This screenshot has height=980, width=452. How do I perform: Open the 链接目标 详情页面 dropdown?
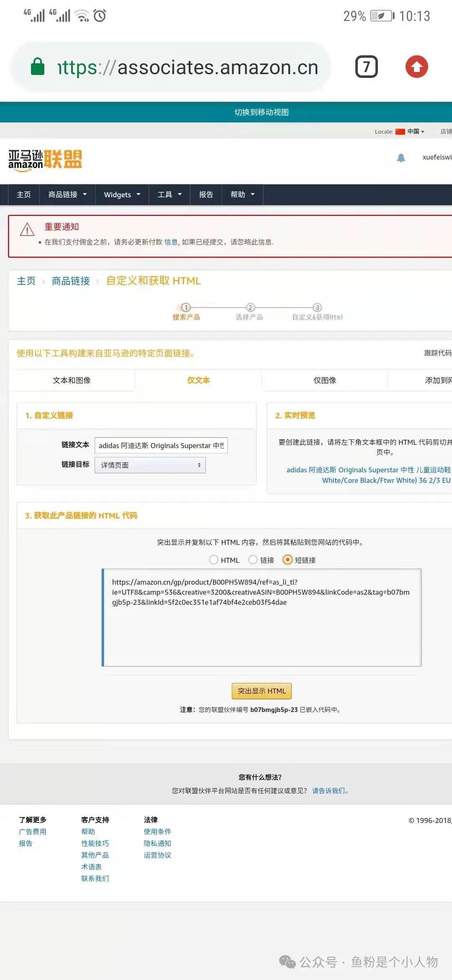pyautogui.click(x=150, y=465)
